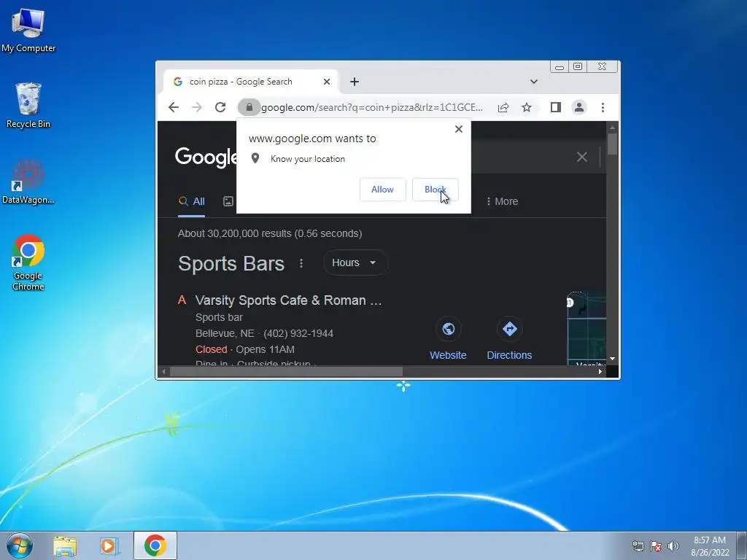Click the share page icon
Screen dimensions: 747x560
503,107
